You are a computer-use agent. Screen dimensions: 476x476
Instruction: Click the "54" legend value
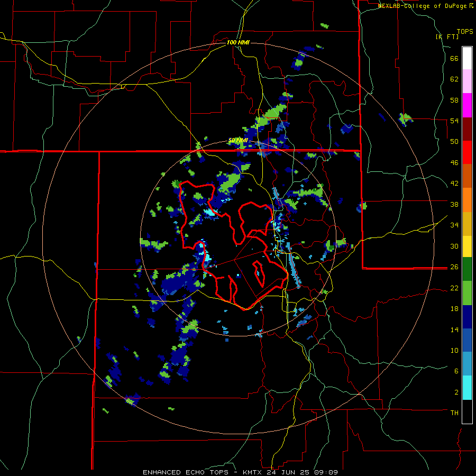point(454,121)
